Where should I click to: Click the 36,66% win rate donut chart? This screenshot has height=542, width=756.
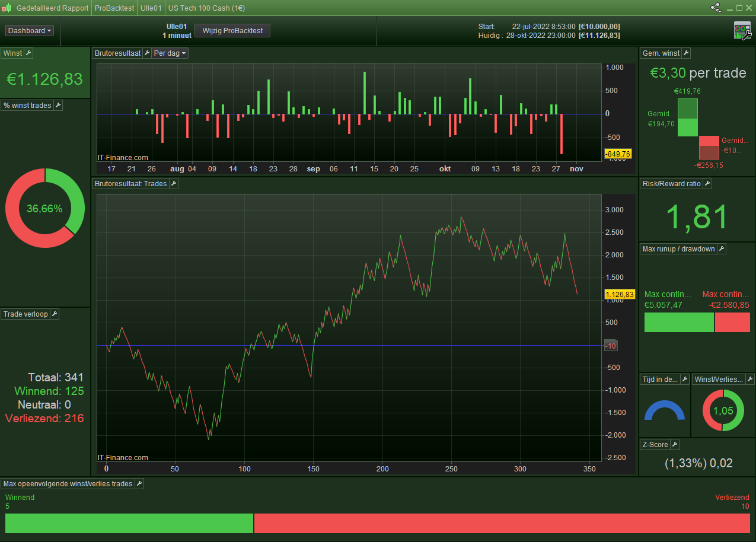44,208
